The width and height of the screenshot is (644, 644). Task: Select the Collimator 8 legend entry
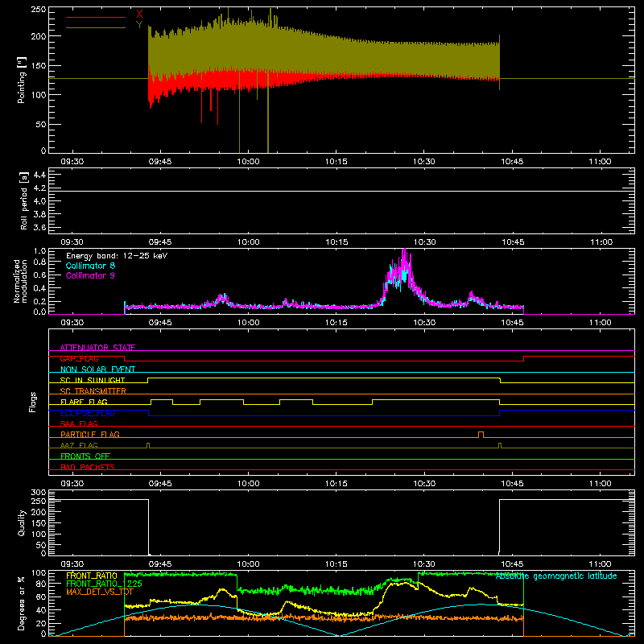[x=90, y=266]
